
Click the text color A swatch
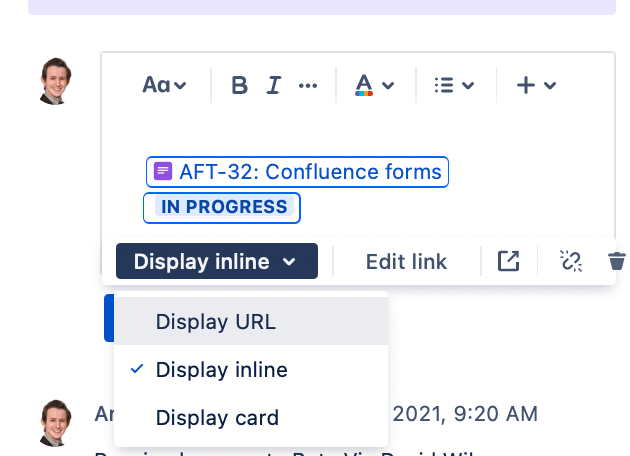364,85
